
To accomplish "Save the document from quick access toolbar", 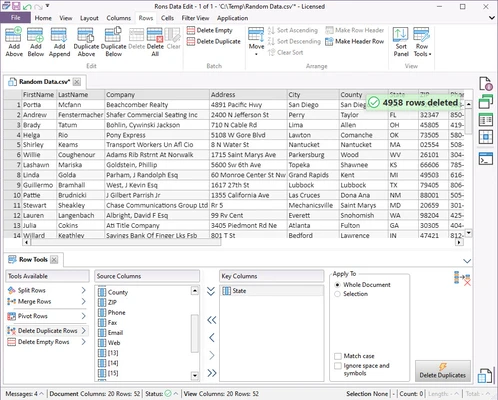I will tap(16, 6).
